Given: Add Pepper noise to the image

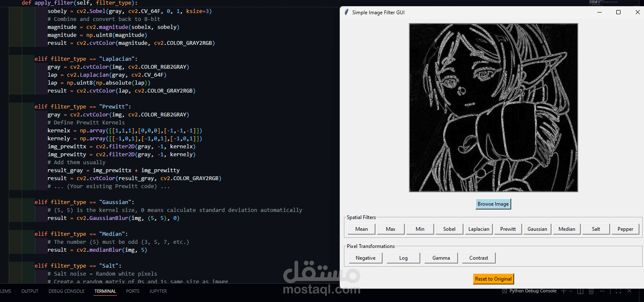Looking at the screenshot, I should tap(626, 229).
